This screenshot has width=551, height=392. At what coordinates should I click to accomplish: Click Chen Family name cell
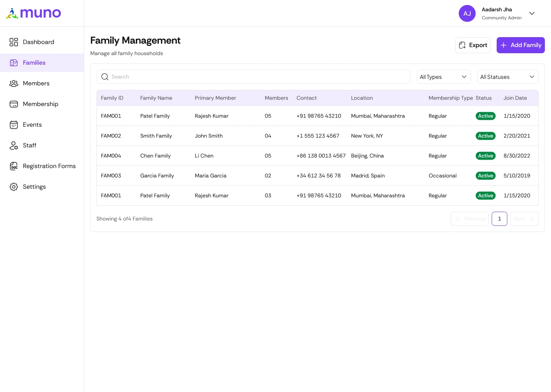pos(155,156)
